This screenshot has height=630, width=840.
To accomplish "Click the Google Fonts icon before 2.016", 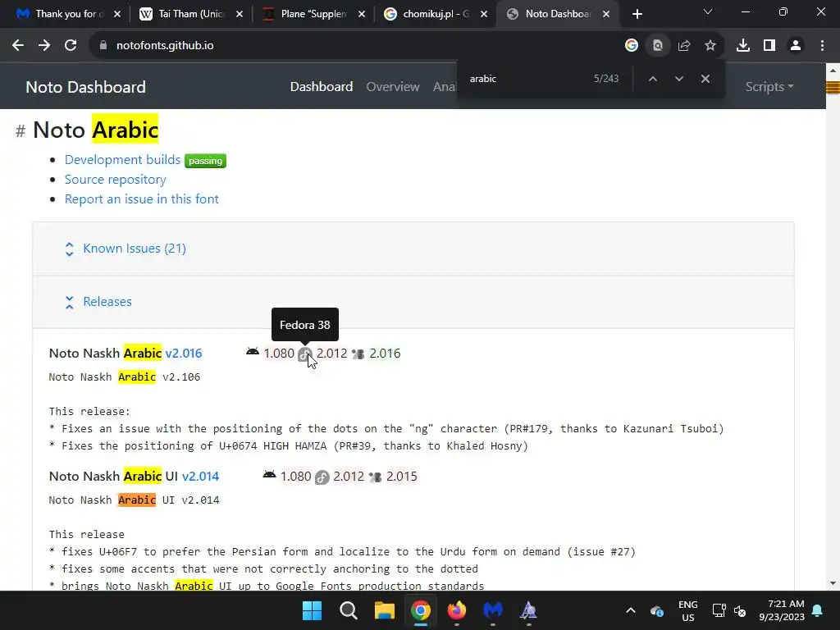I will tap(358, 354).
